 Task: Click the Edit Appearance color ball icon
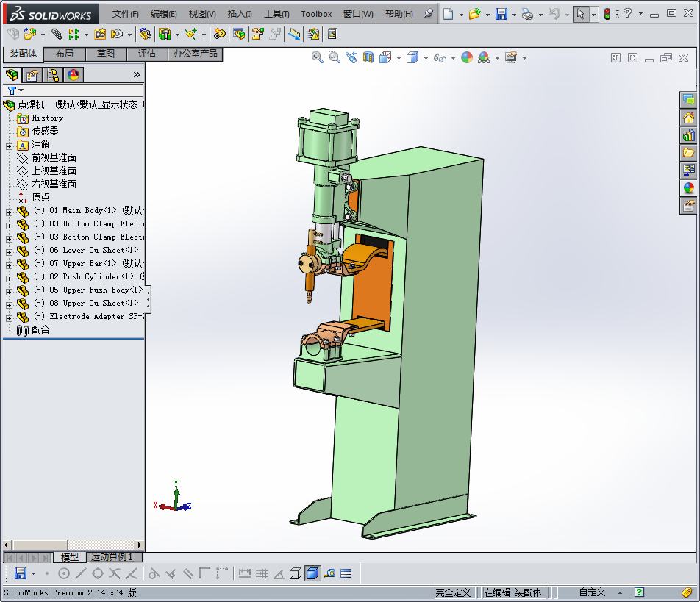tap(467, 57)
